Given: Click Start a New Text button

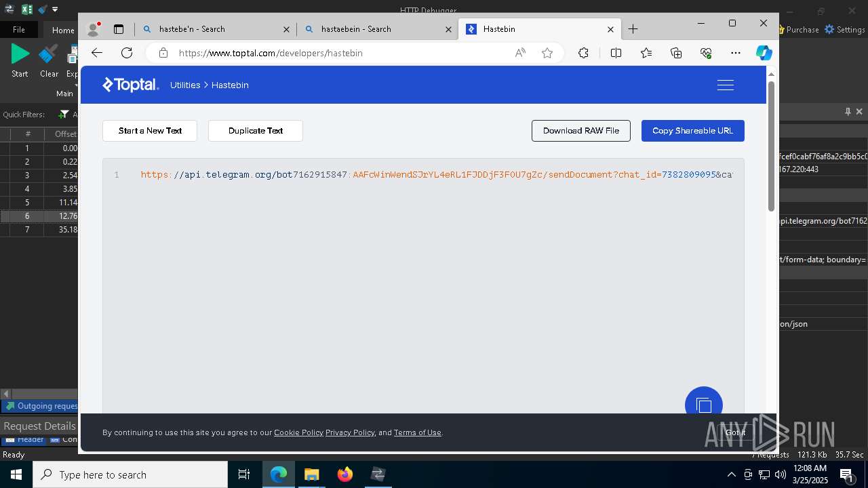Looking at the screenshot, I should tap(150, 131).
